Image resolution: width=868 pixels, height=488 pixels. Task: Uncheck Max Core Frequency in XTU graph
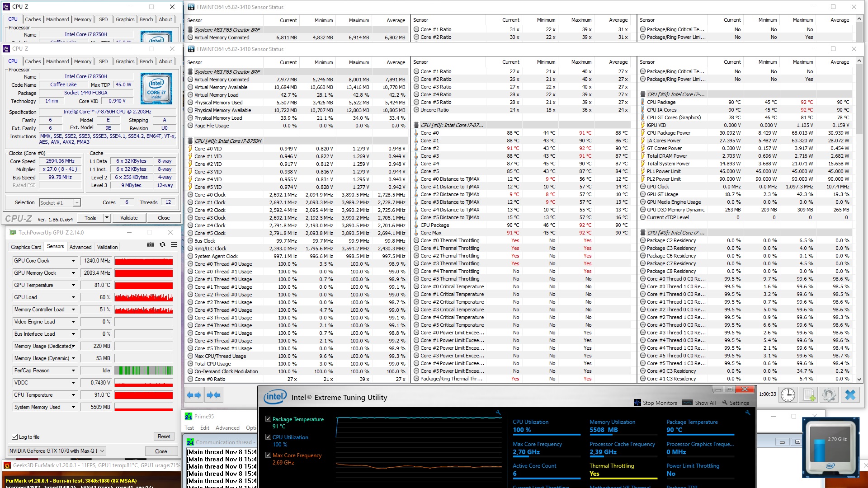click(x=268, y=455)
